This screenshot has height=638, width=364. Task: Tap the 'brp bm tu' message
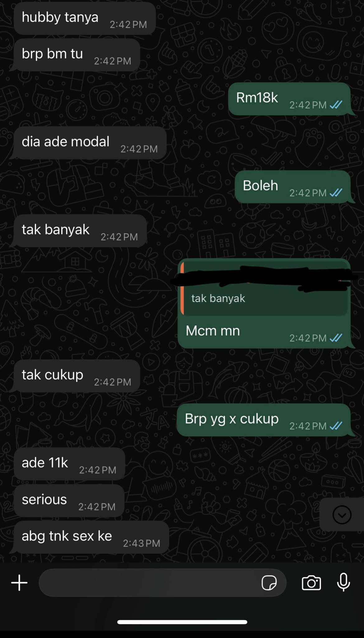77,55
